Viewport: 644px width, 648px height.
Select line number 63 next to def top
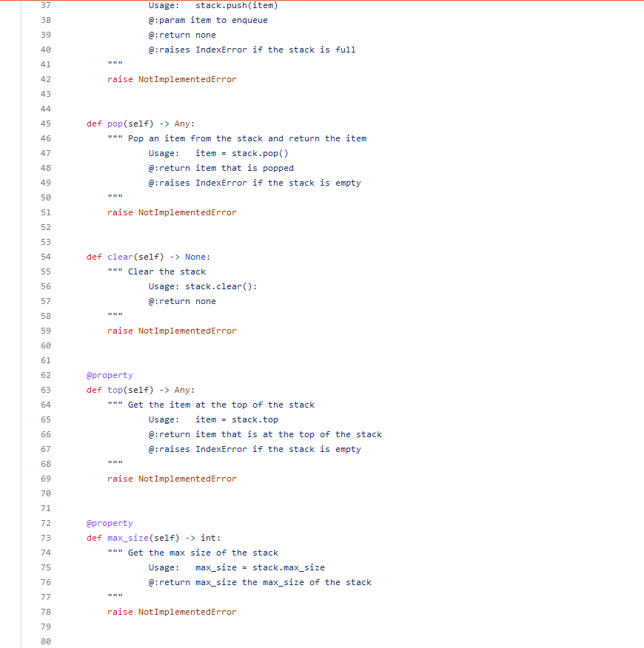pyautogui.click(x=45, y=390)
